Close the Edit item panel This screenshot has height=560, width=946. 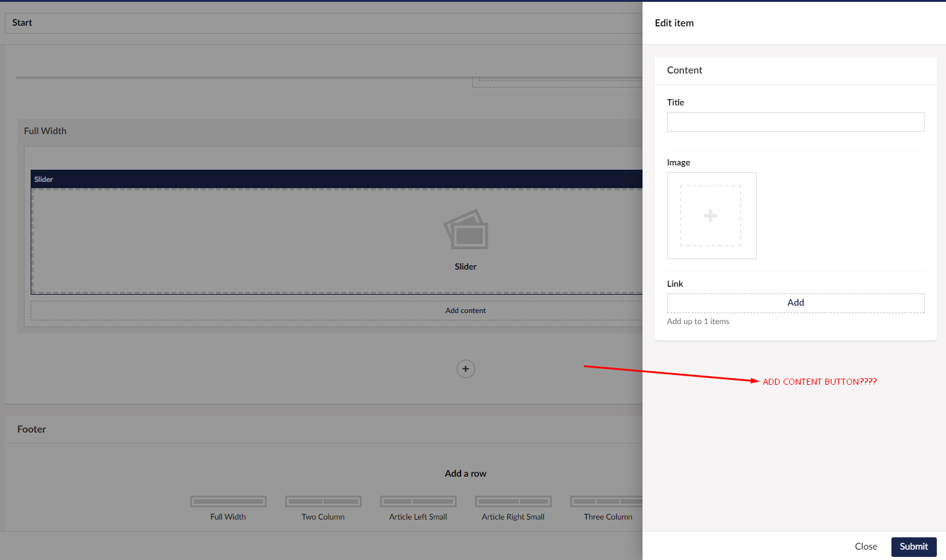866,547
